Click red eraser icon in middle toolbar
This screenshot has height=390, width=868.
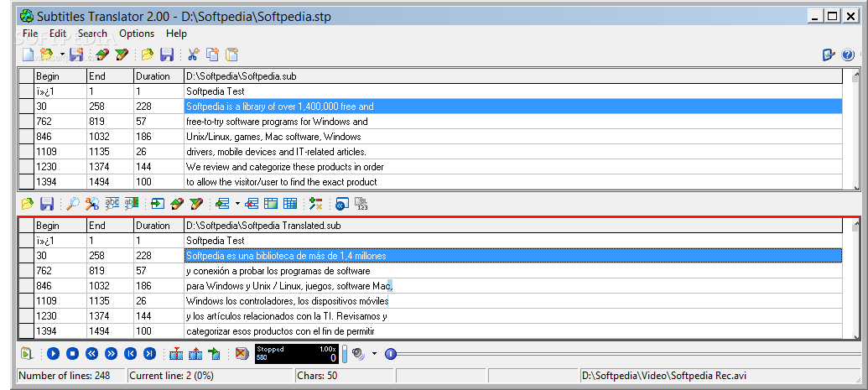[x=177, y=204]
